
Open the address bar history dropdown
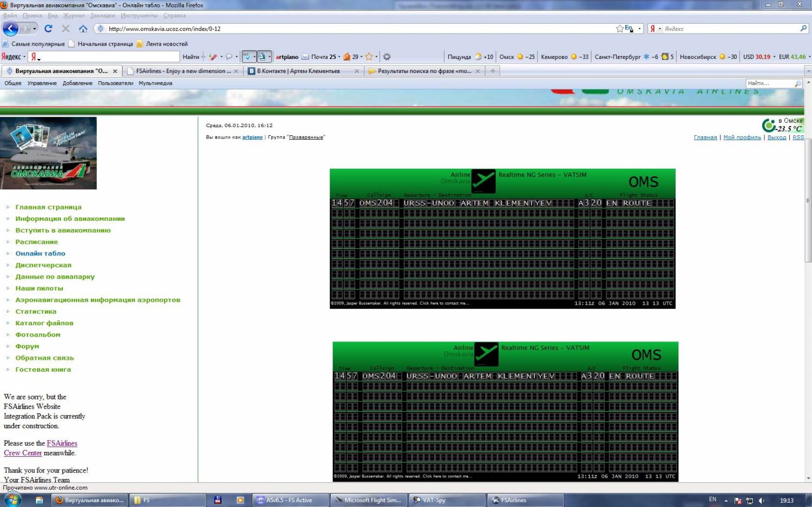pos(639,29)
